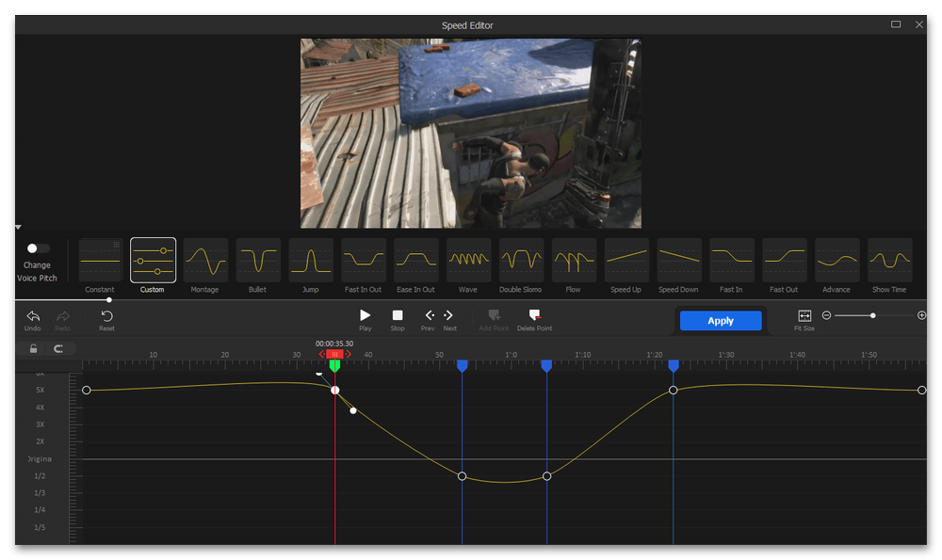This screenshot has width=942, height=560.
Task: Toggle the magnet snap icon
Action: (58, 349)
